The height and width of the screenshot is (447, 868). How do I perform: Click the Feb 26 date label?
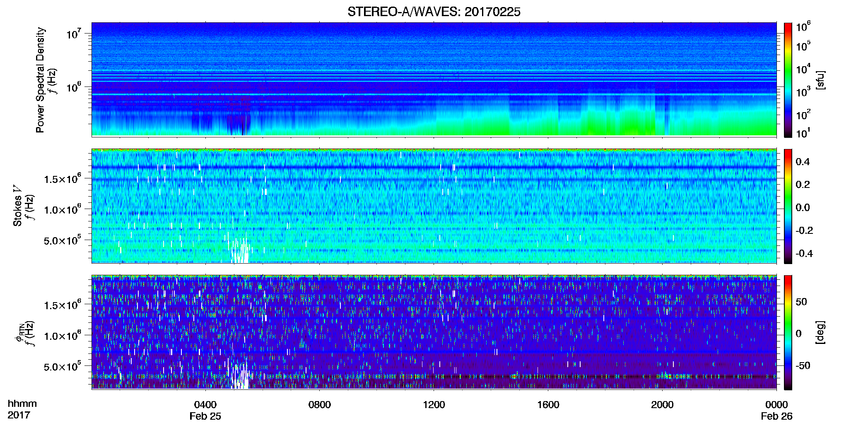[776, 416]
